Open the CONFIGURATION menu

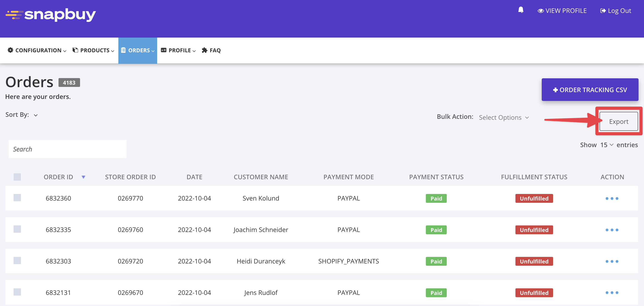click(x=37, y=50)
